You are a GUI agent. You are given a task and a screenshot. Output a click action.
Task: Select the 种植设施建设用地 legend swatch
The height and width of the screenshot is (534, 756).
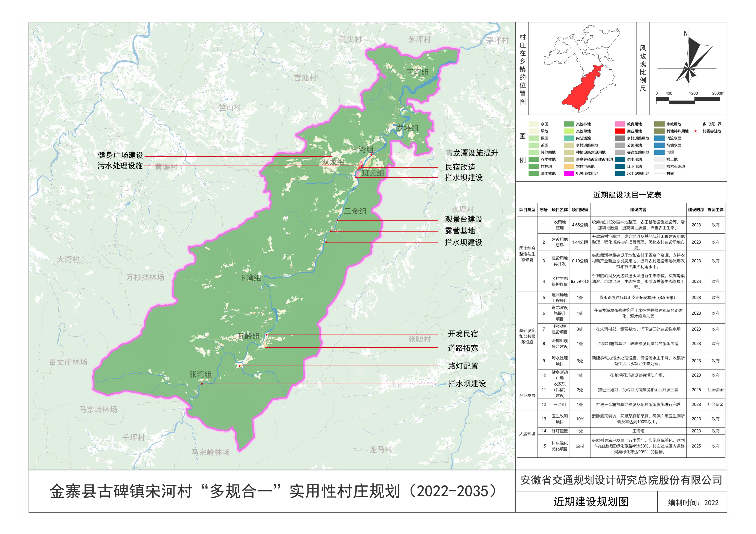click(x=569, y=152)
